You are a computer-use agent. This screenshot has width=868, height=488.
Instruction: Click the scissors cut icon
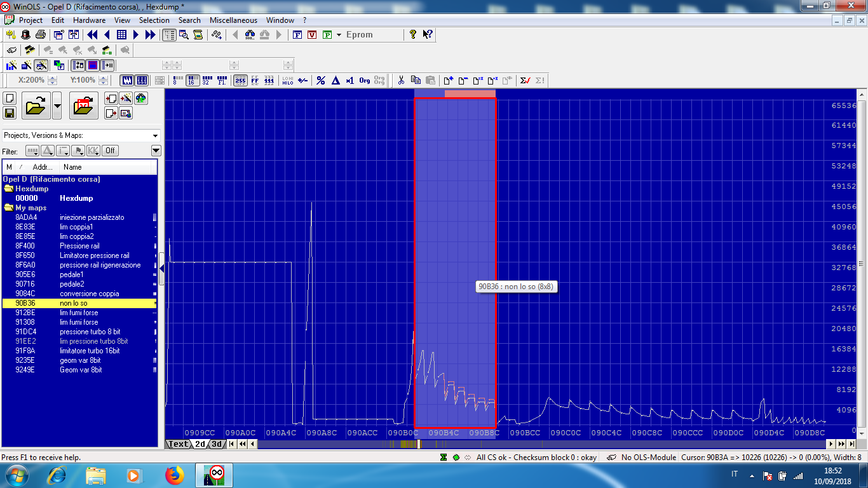401,81
